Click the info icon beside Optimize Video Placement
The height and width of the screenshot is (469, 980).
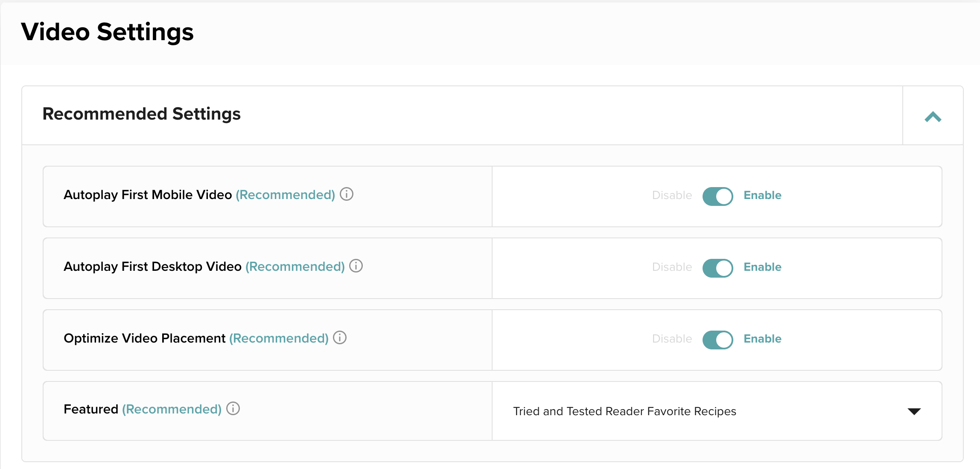click(338, 339)
